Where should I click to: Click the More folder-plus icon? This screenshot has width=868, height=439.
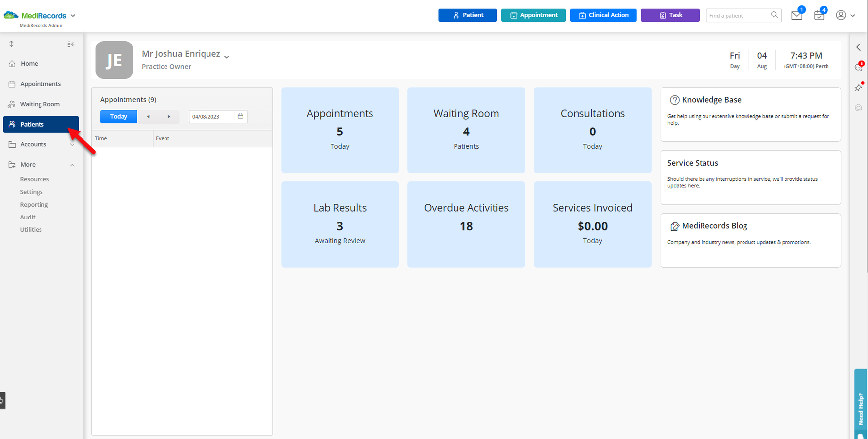pos(12,165)
